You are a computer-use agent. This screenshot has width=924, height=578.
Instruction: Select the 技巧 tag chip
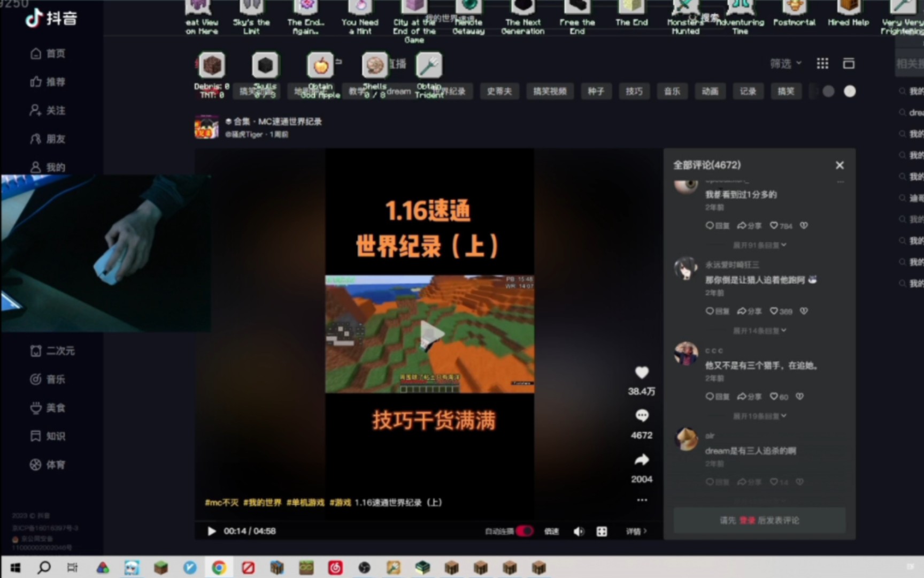(634, 92)
